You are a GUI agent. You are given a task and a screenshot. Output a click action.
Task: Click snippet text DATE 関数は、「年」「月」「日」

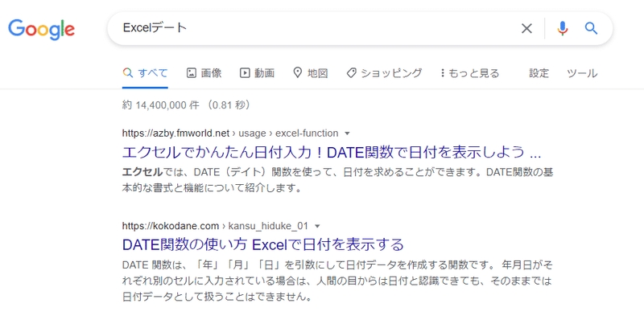337,281
